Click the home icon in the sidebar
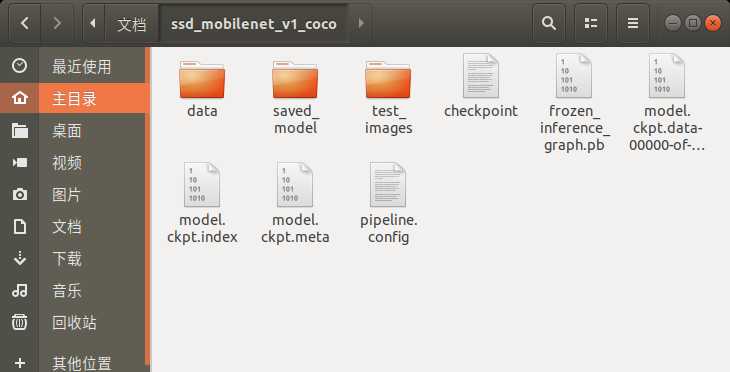The width and height of the screenshot is (730, 372). pyautogui.click(x=20, y=98)
